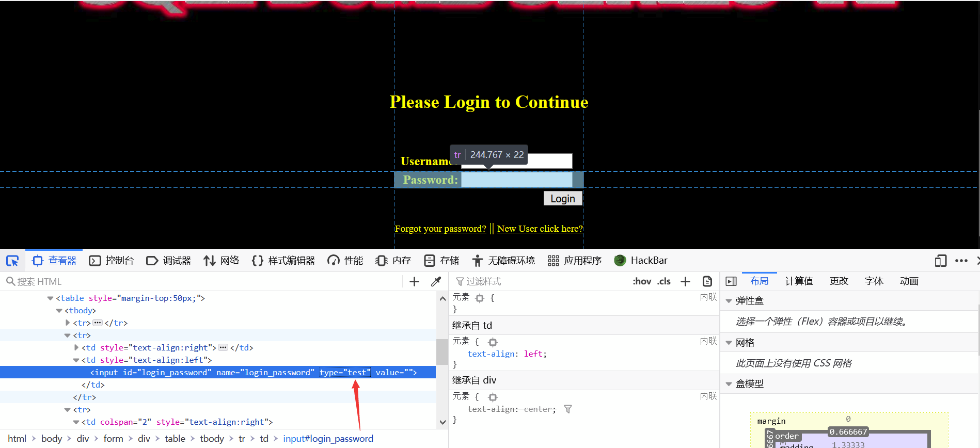The image size is (980, 448).
Task: Click the table breadcrumb
Action: 175,439
